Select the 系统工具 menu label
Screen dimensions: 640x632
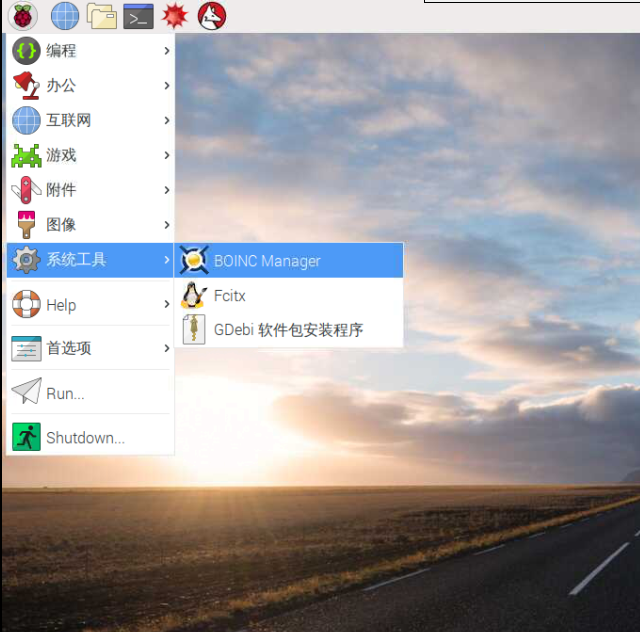coord(76,260)
